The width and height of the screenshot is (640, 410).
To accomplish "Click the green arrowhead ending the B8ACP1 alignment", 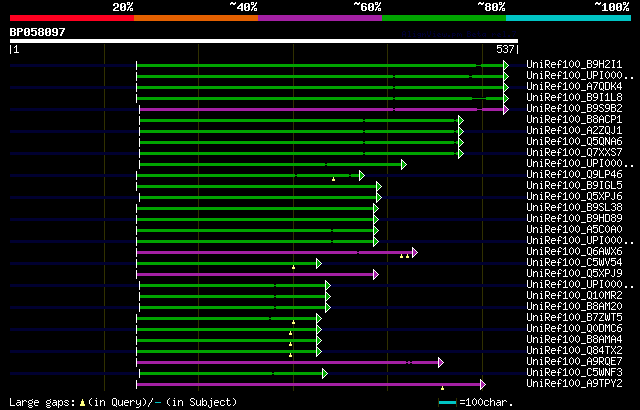I will (x=461, y=120).
